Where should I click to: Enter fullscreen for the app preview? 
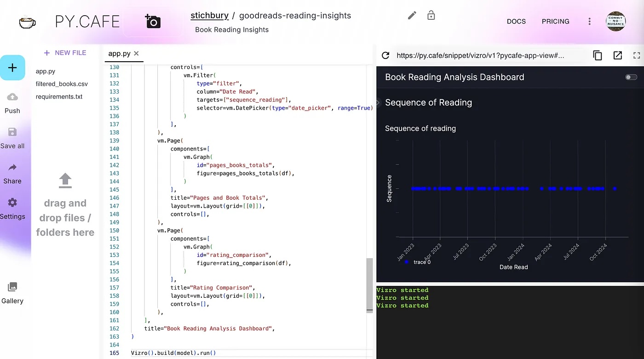point(637,55)
